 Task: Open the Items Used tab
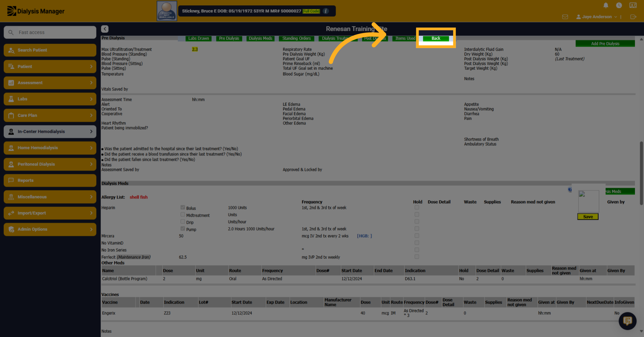(x=404, y=38)
